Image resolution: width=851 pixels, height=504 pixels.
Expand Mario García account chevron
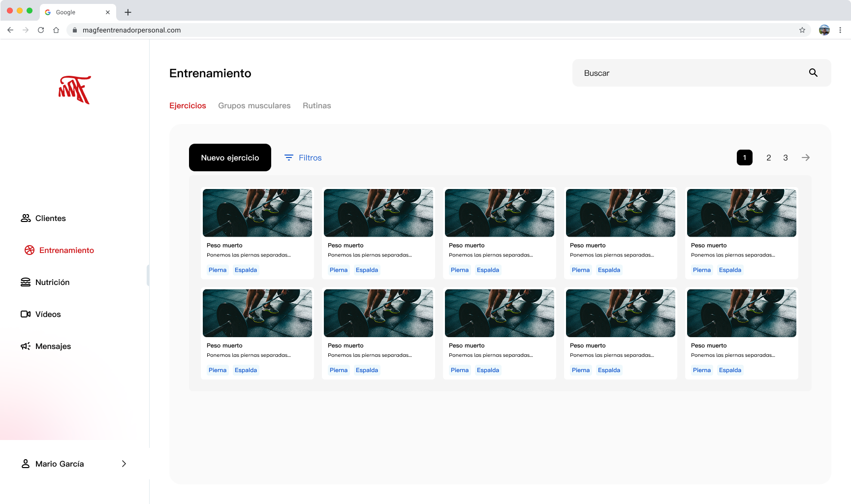[x=124, y=464]
